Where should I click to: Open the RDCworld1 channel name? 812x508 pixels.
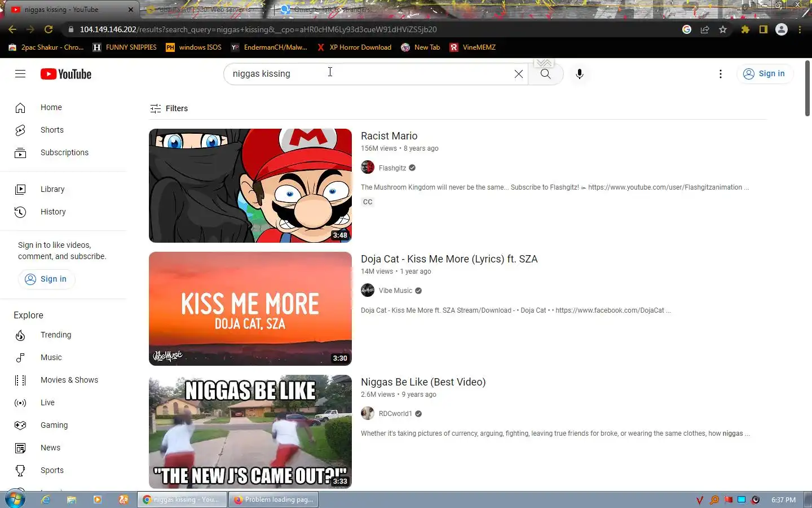pyautogui.click(x=395, y=414)
